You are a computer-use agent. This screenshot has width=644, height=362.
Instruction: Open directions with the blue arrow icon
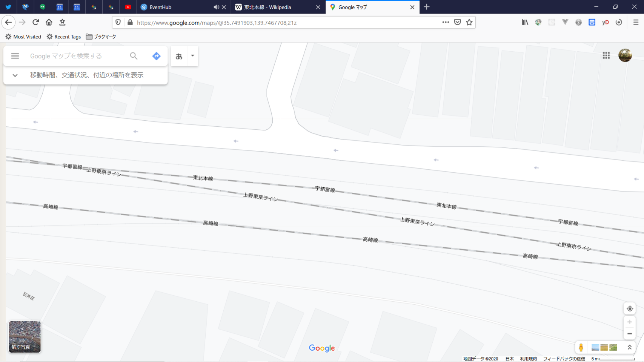156,56
